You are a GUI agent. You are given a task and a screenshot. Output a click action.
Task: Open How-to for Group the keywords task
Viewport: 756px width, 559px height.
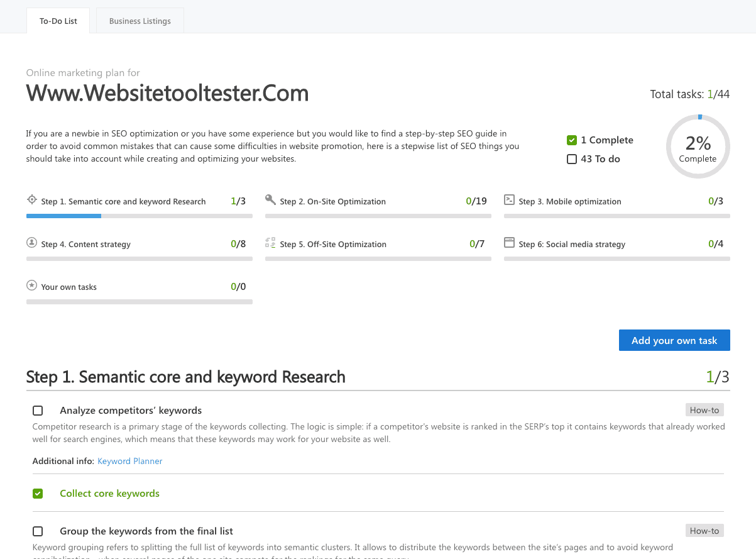[x=704, y=531]
